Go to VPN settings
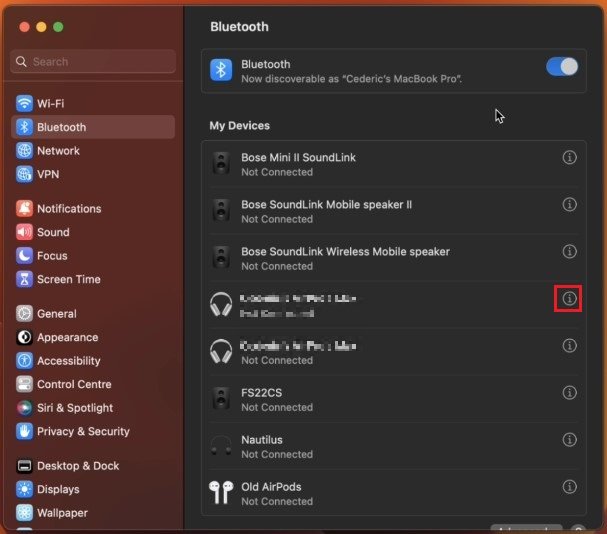The image size is (607, 534). coord(48,174)
